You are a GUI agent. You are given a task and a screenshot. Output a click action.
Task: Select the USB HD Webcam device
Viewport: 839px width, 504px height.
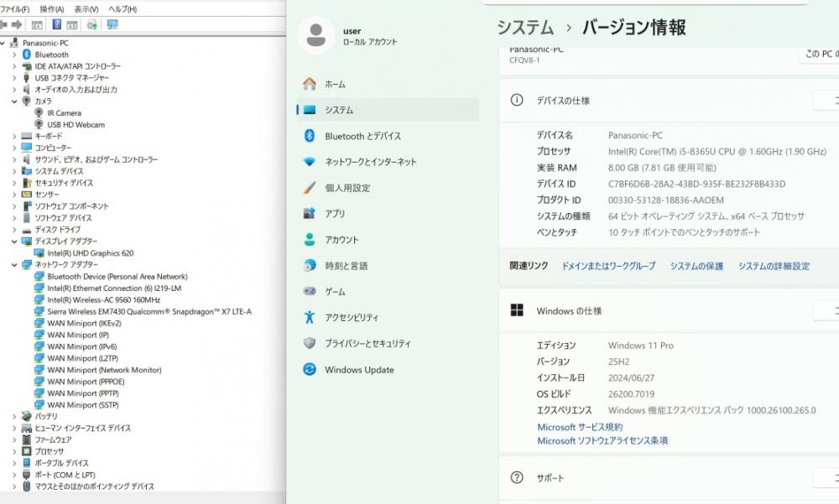(x=76, y=125)
